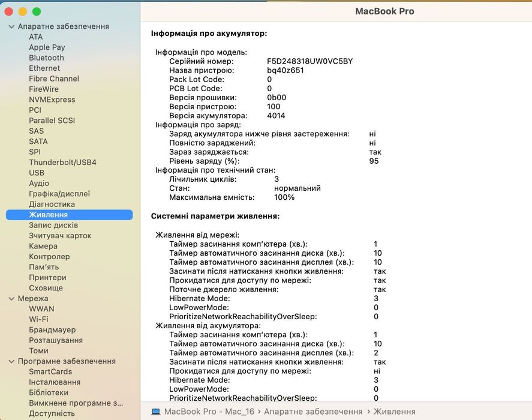
Task: Click the MacBook Pro window title
Action: click(x=384, y=11)
